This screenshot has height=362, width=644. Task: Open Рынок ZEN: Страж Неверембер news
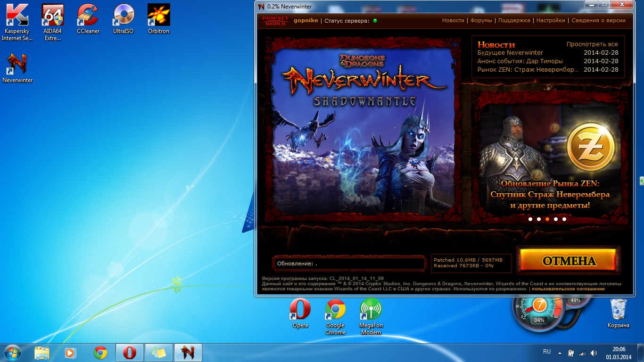click(x=528, y=70)
